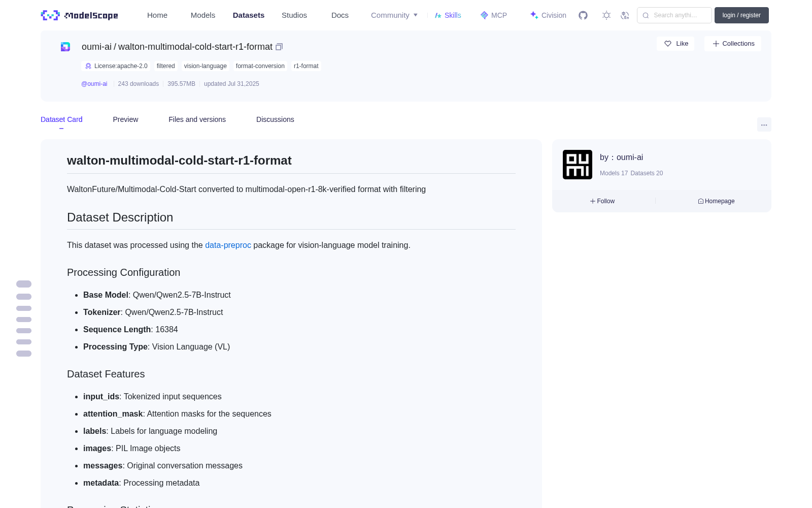Click the 'attention_mask' feature item
Image resolution: width=812 pixels, height=508 pixels.
coord(177,414)
